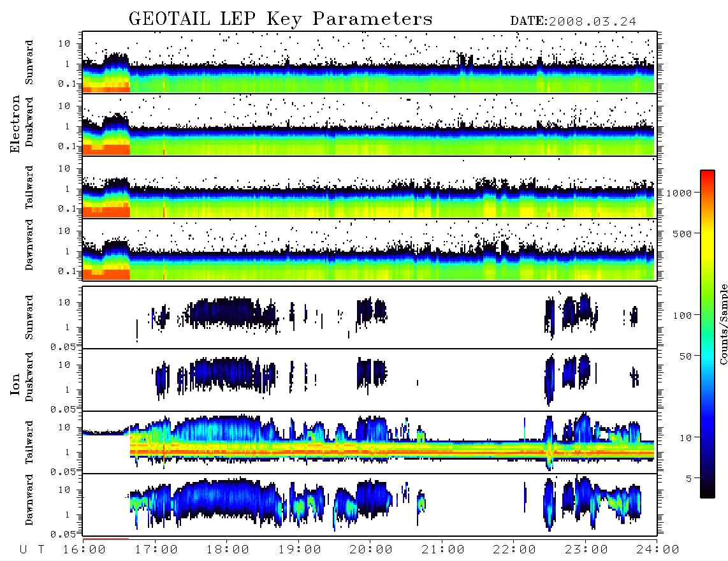The image size is (728, 561).
Task: Select the "18:00" time tick label
Action: point(228,550)
